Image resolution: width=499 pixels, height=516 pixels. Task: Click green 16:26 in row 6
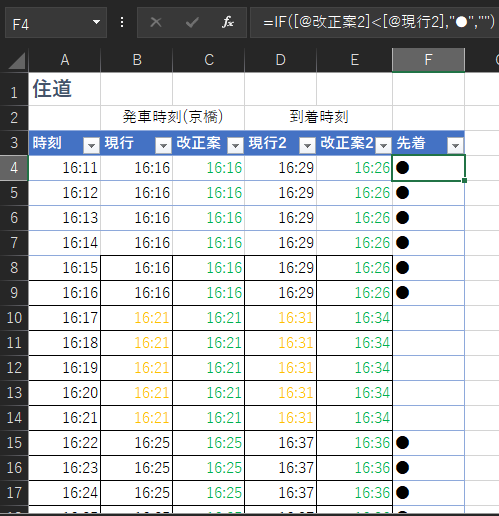click(355, 218)
